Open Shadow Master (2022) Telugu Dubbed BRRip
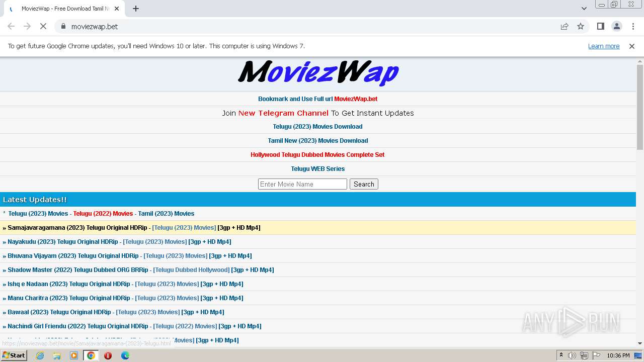 (78, 270)
